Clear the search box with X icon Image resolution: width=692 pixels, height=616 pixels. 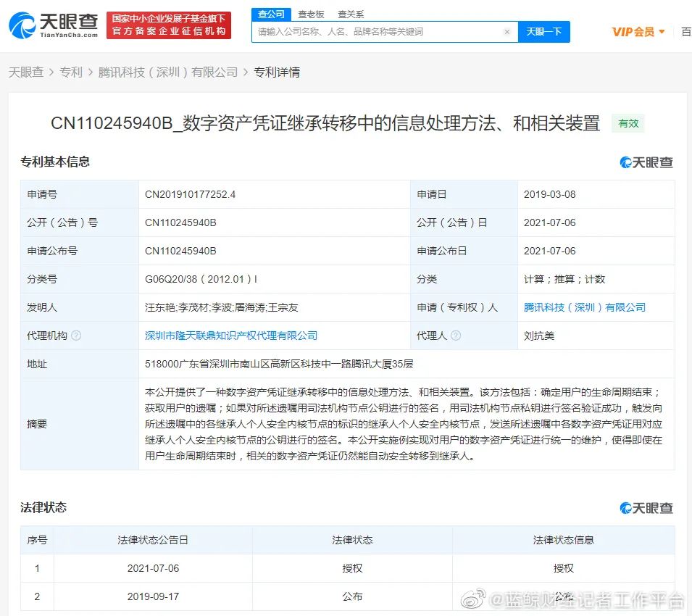507,32
